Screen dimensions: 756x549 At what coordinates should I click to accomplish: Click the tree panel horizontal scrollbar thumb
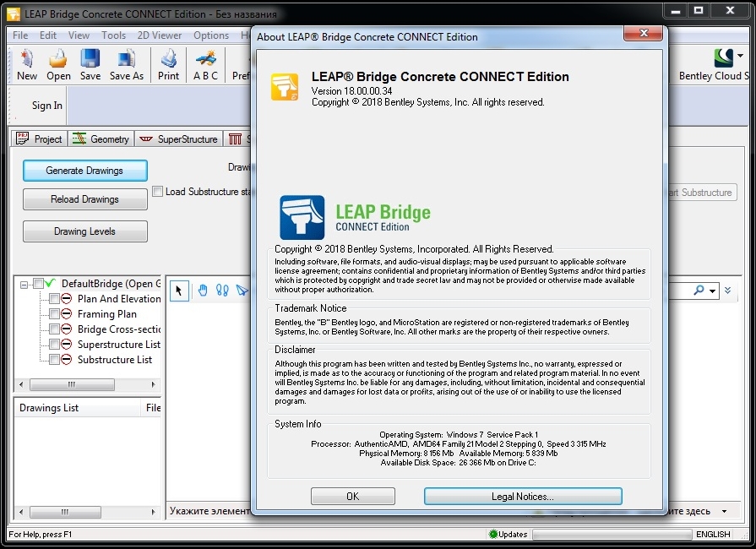point(72,384)
